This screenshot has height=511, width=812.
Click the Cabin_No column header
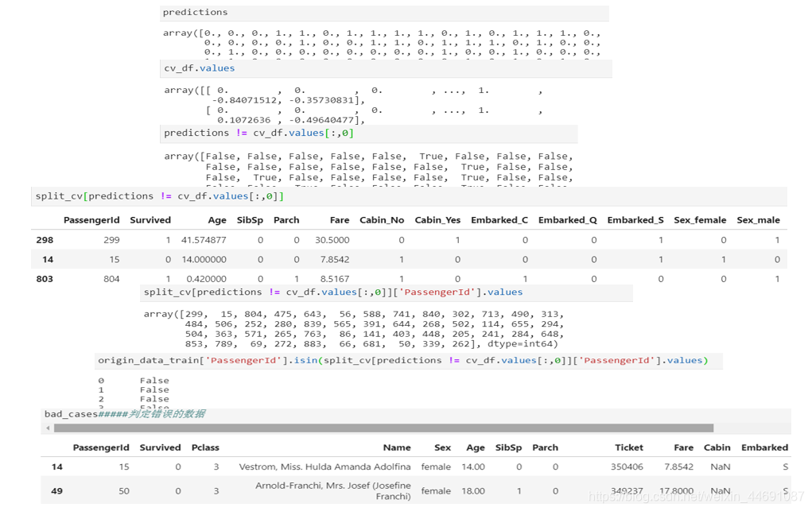click(382, 220)
